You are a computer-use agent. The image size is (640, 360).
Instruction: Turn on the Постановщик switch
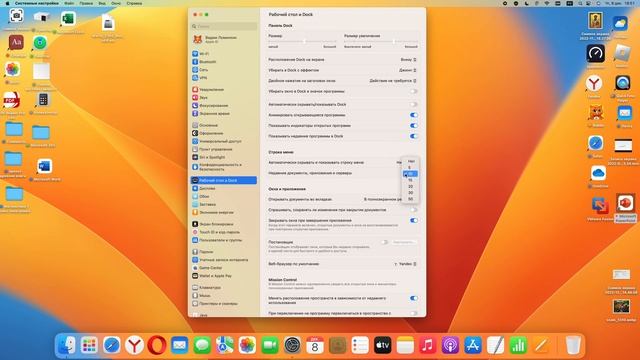pyautogui.click(x=384, y=242)
